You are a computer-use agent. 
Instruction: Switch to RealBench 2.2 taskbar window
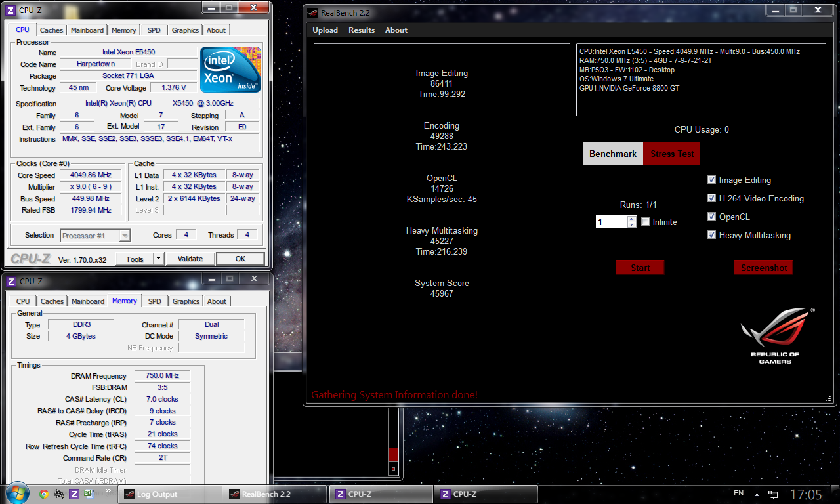click(276, 494)
